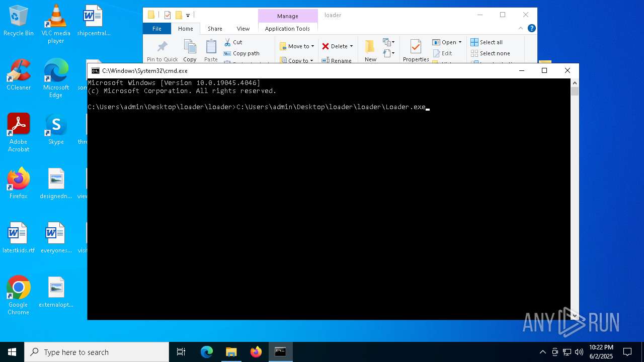
Task: Open Google Chrome desktop shortcut
Action: (x=19, y=296)
